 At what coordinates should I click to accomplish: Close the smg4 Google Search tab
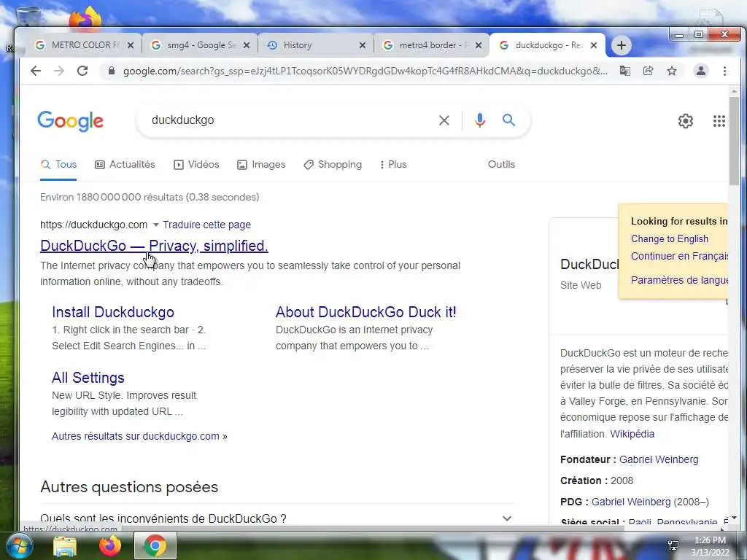247,45
